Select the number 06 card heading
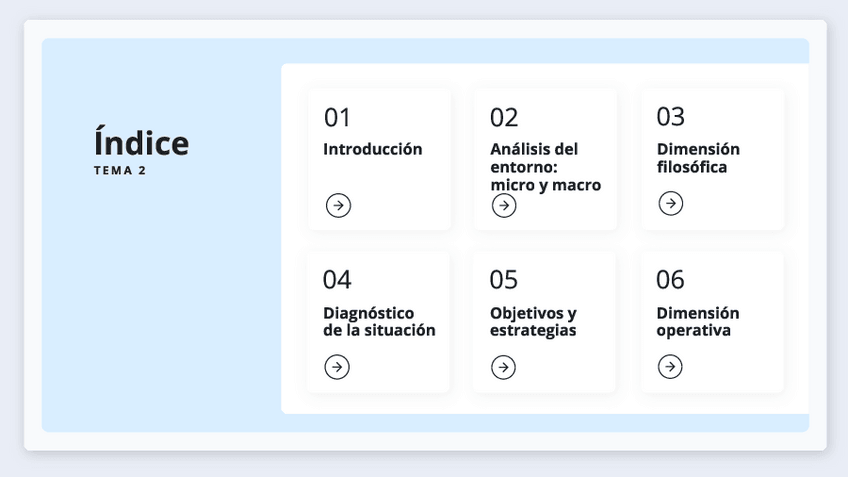The image size is (848, 477). (670, 280)
